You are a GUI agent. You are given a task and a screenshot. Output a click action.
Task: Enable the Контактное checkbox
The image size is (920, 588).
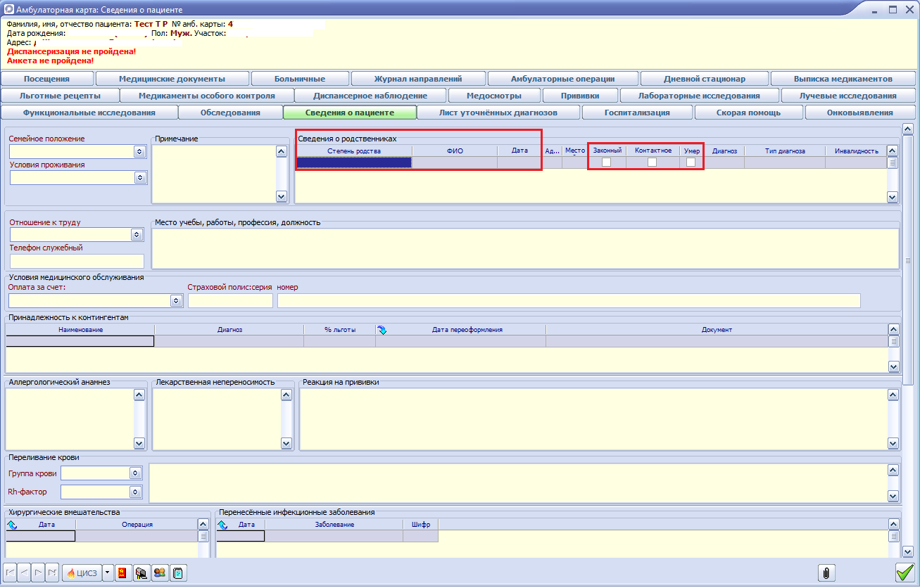tap(653, 162)
